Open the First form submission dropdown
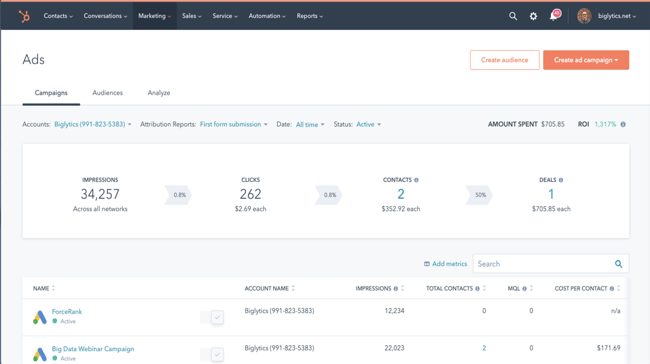 click(x=234, y=124)
